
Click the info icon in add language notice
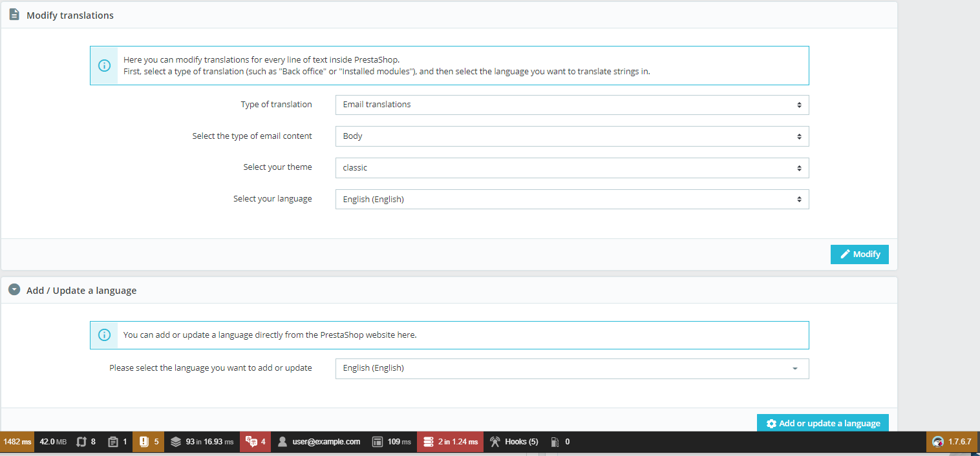104,335
